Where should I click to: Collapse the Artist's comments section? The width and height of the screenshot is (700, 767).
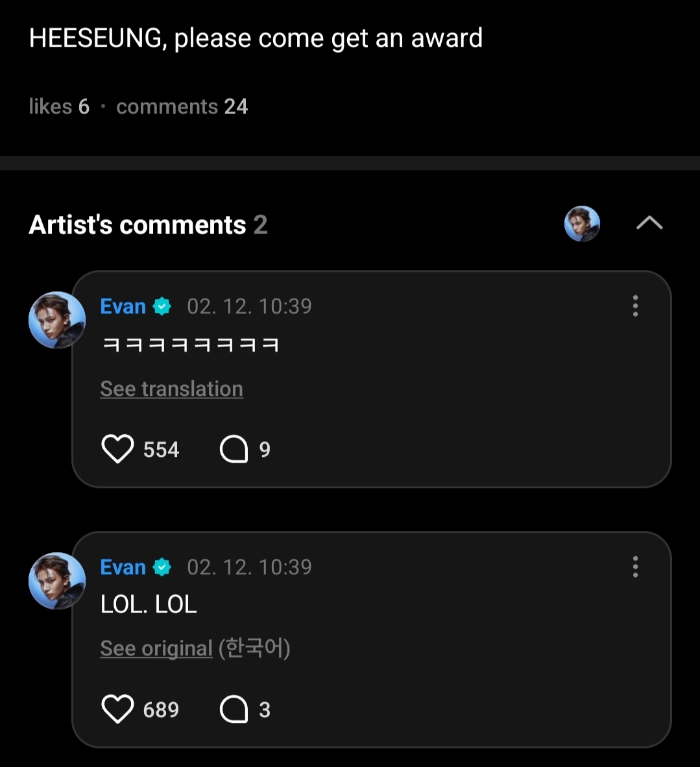click(649, 224)
